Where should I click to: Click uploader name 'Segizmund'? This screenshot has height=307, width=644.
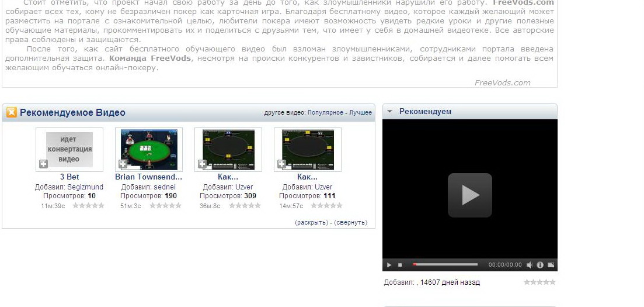85,187
